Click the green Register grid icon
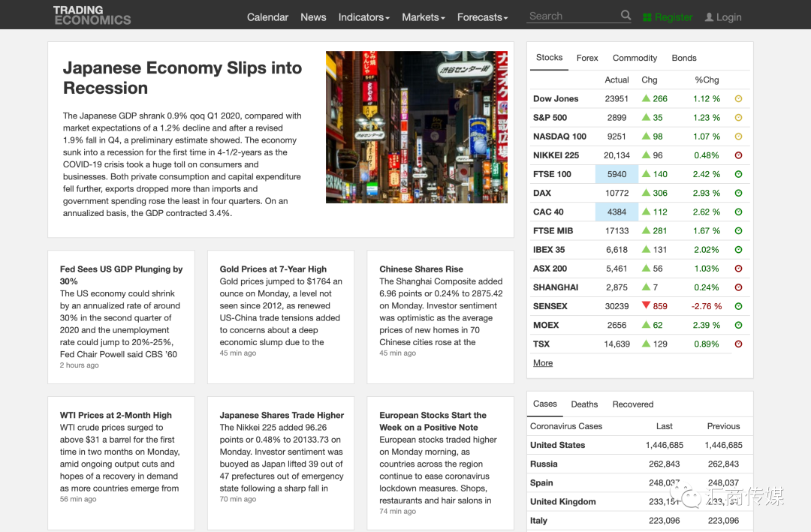The image size is (811, 532). [x=647, y=17]
